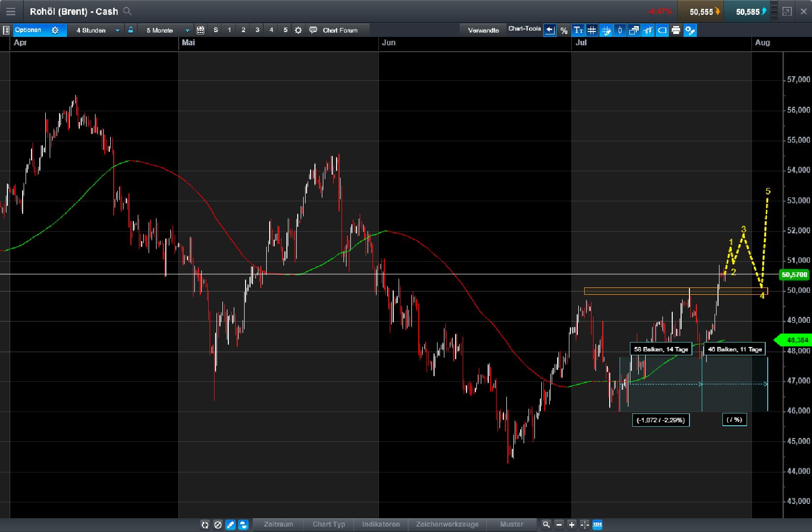The height and width of the screenshot is (532, 812).
Task: Open the Chart Forum
Action: pyautogui.click(x=340, y=30)
